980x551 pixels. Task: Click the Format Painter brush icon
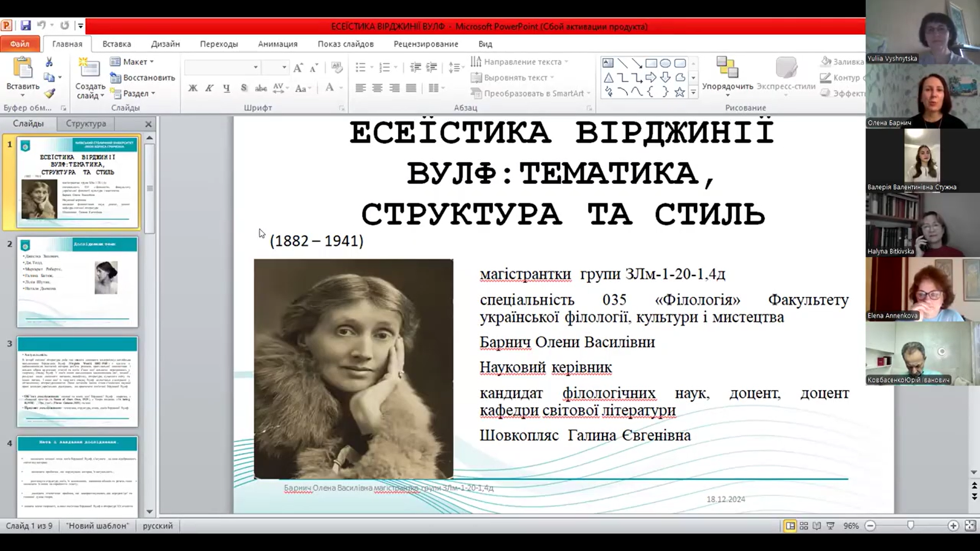tap(50, 94)
